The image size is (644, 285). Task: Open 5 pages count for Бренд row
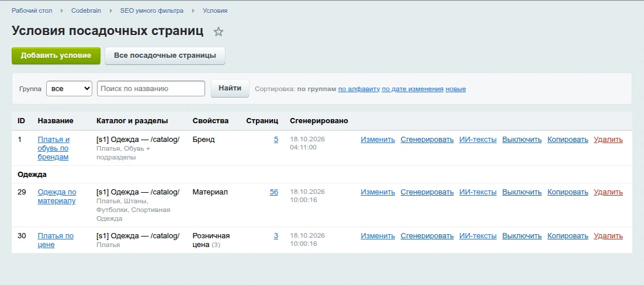tap(276, 140)
